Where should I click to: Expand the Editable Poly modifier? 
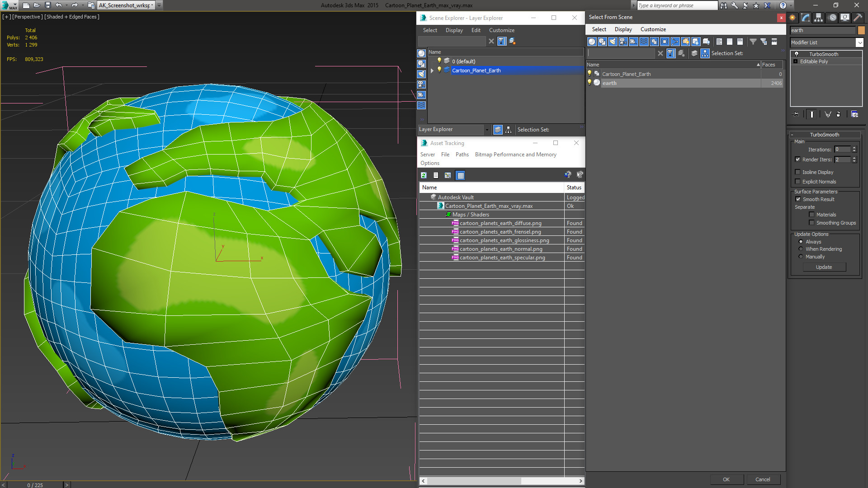click(x=796, y=61)
